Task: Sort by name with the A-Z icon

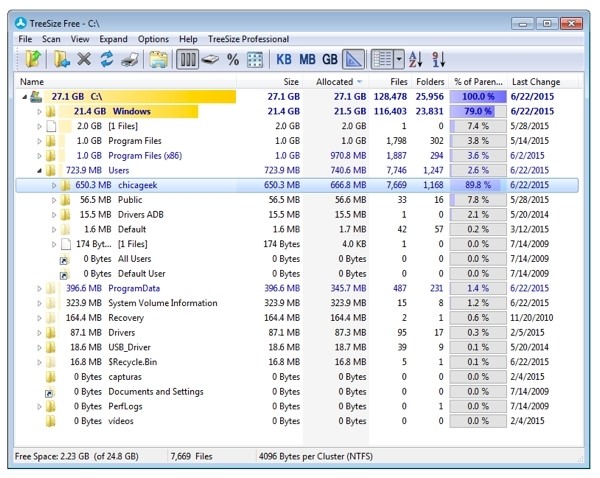Action: click(416, 60)
